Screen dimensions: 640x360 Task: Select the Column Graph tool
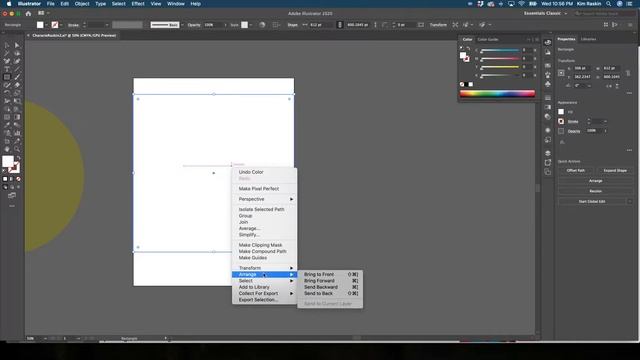(17, 133)
